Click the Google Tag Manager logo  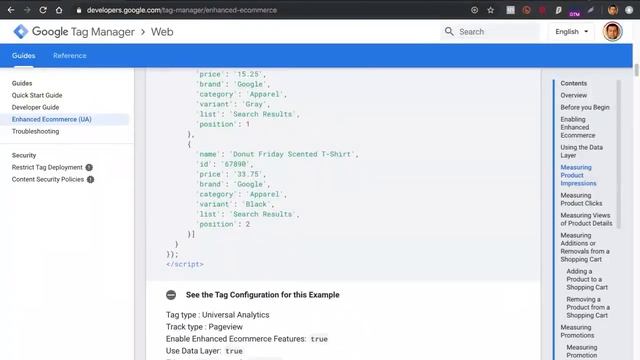pyautogui.click(x=20, y=31)
